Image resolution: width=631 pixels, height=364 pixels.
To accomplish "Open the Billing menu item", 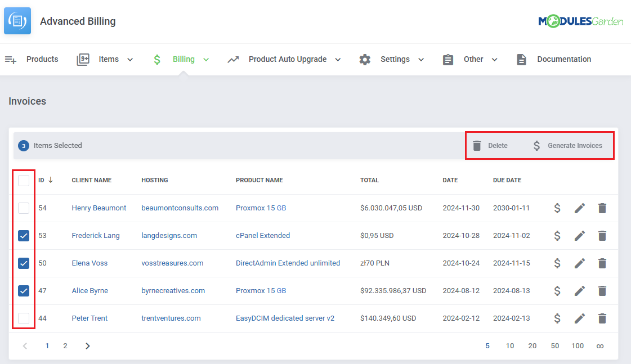I will point(184,59).
